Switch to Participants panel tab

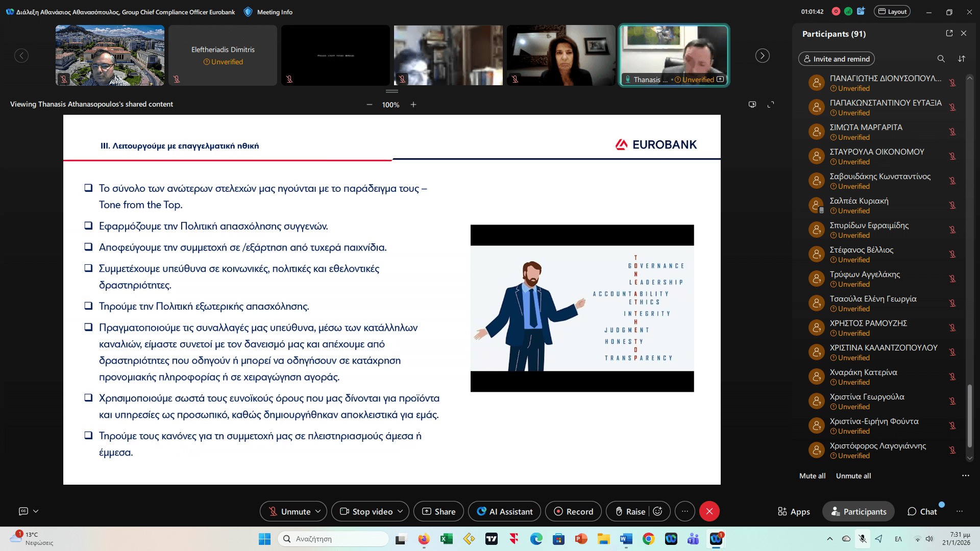pos(859,511)
